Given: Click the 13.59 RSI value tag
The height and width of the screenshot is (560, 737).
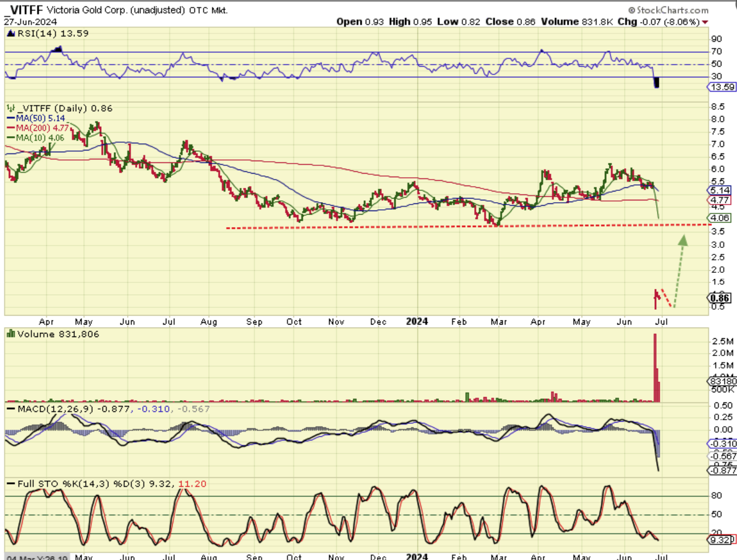Looking at the screenshot, I should [x=722, y=87].
